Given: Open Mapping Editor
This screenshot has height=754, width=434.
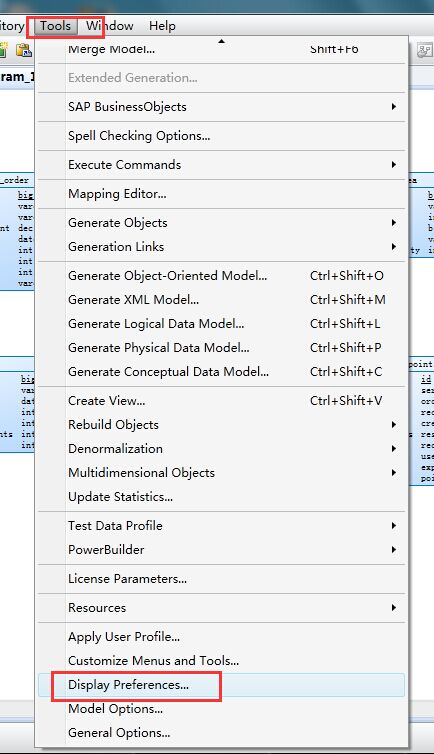Looking at the screenshot, I should point(221,194).
